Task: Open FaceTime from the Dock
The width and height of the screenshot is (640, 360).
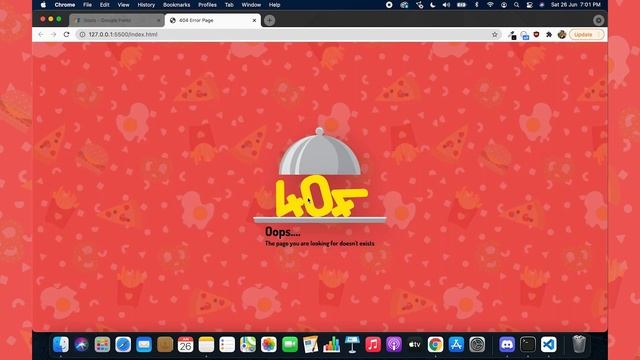Action: 290,344
